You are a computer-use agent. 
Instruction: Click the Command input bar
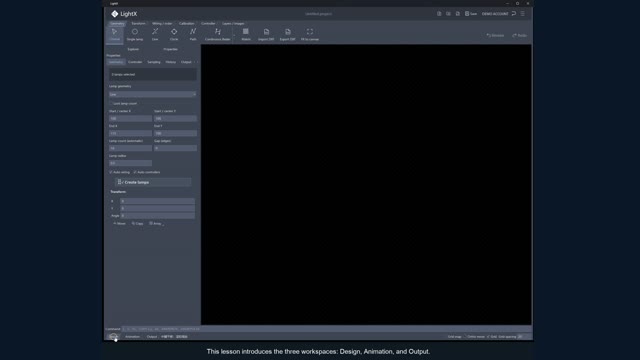pos(326,329)
